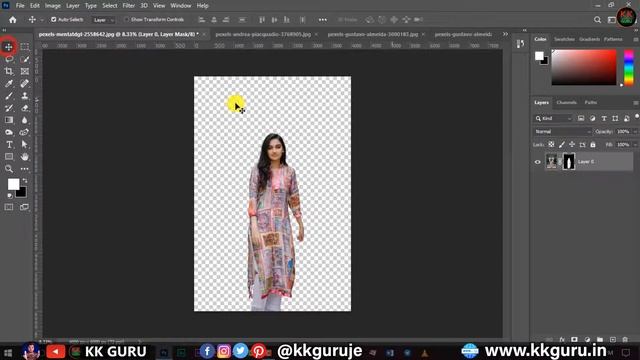
Task: Toggle lock transparent pixels
Action: pos(551,144)
